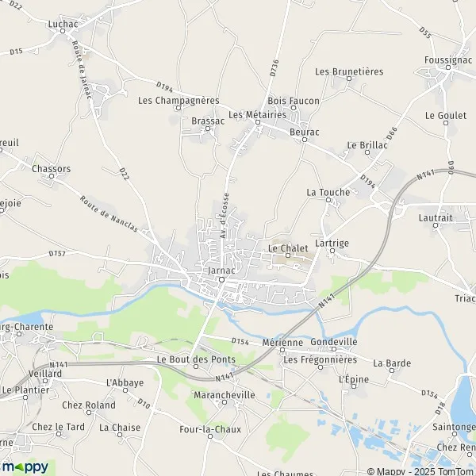Click the Four-la-Chaux marker dot

[x=210, y=436]
